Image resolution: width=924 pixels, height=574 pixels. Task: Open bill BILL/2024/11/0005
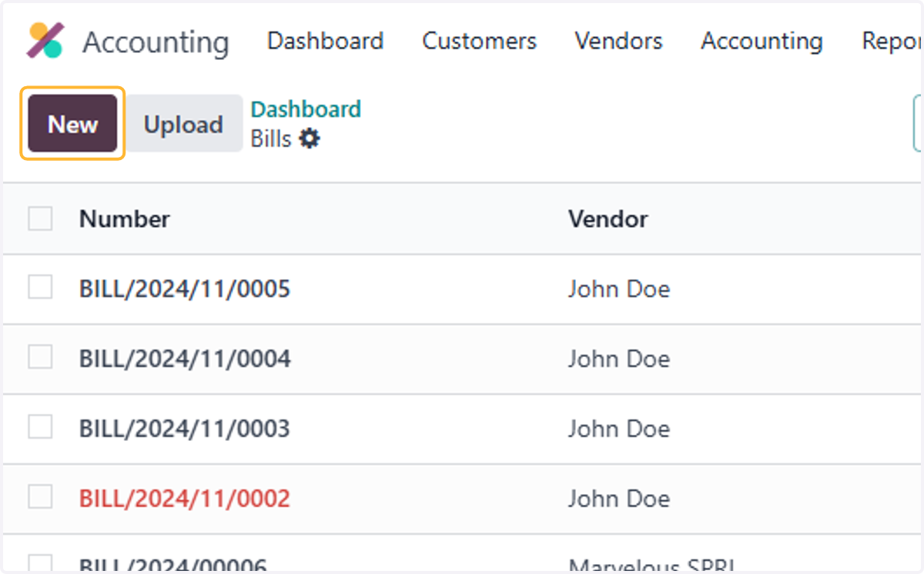(x=185, y=289)
